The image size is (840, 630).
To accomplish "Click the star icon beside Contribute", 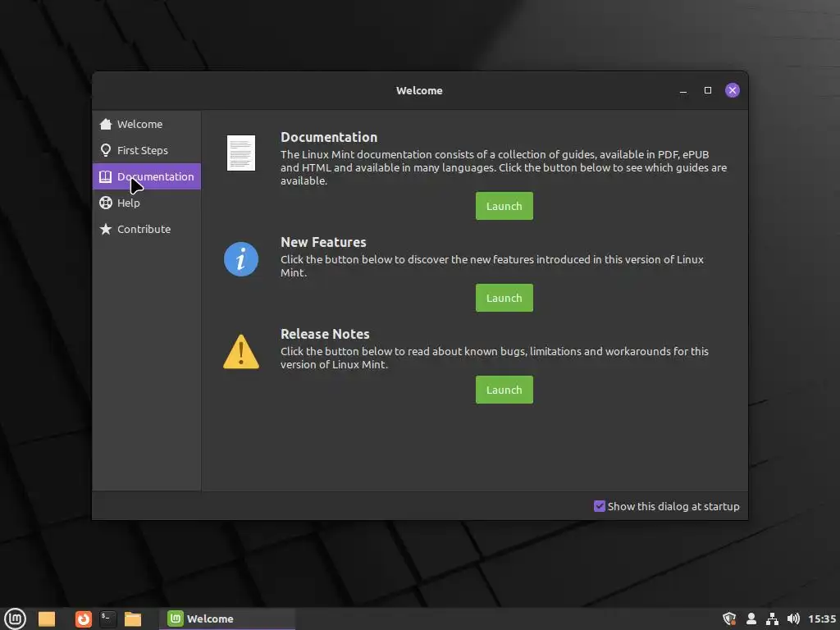I will 106,230.
